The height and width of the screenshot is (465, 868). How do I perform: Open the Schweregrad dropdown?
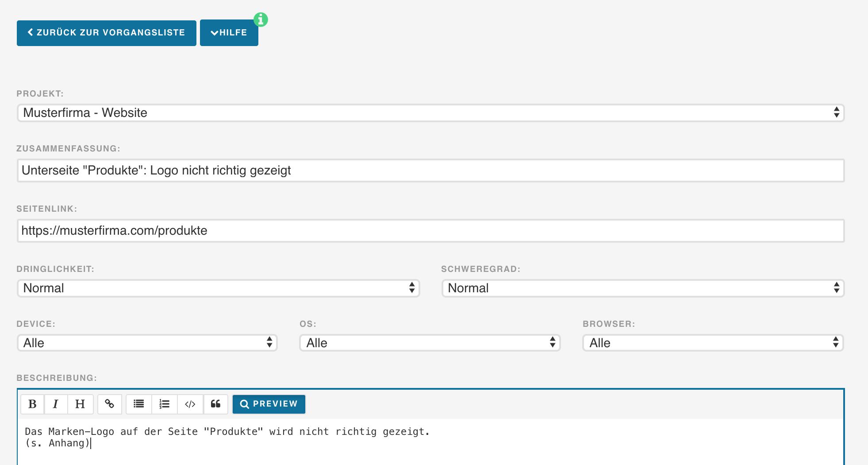pos(643,288)
